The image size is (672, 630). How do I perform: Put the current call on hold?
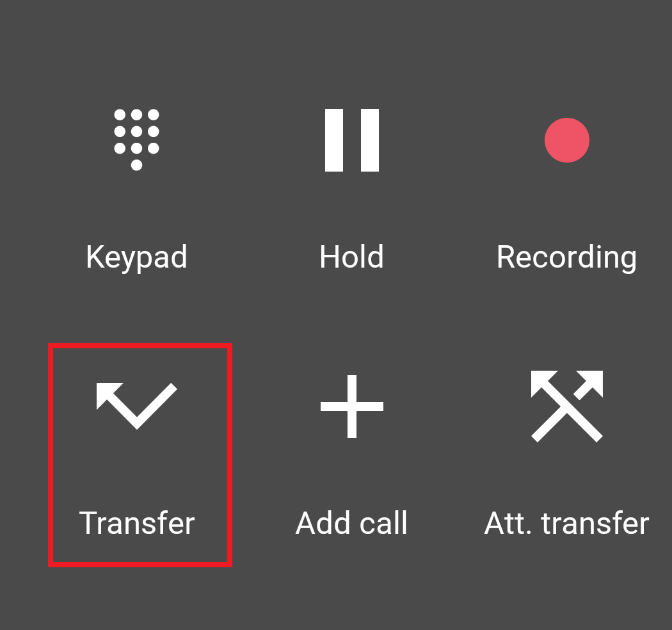[x=352, y=189]
